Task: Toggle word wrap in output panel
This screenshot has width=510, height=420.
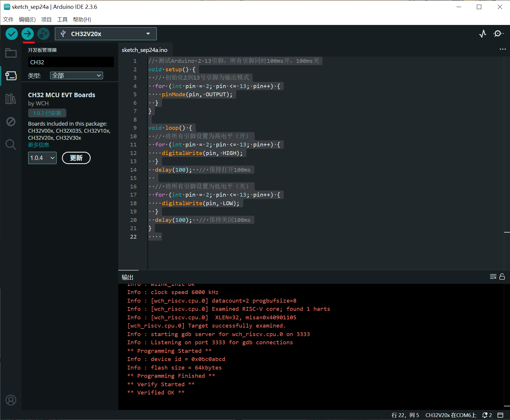Action: click(493, 276)
